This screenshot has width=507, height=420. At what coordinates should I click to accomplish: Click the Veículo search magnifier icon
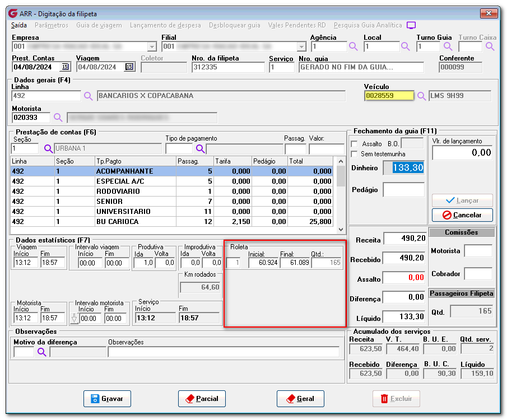click(421, 96)
